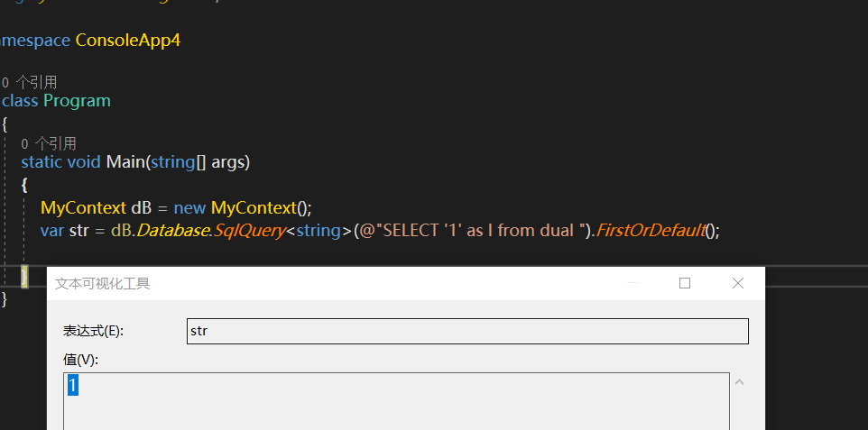Click the class keyword
The width and height of the screenshot is (868, 430).
20,101
